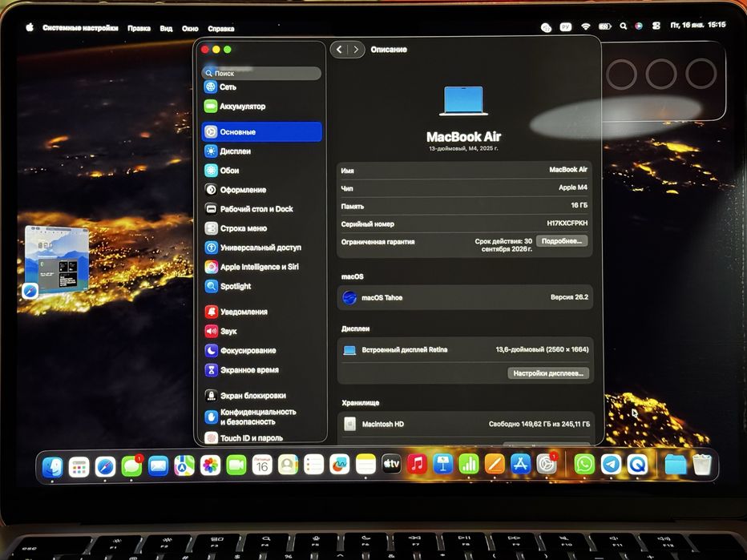Click the Подробнее… warranty button

[562, 241]
